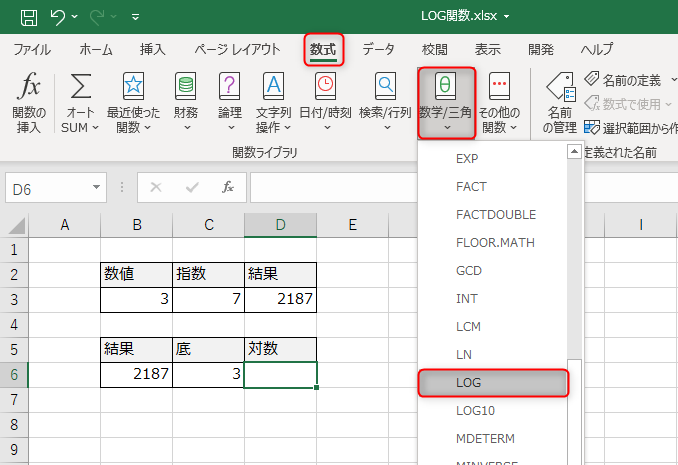Switch to the Page Layout (ページ レイアウト) tab
Screen dimensions: 678x465
pyautogui.click(x=237, y=49)
